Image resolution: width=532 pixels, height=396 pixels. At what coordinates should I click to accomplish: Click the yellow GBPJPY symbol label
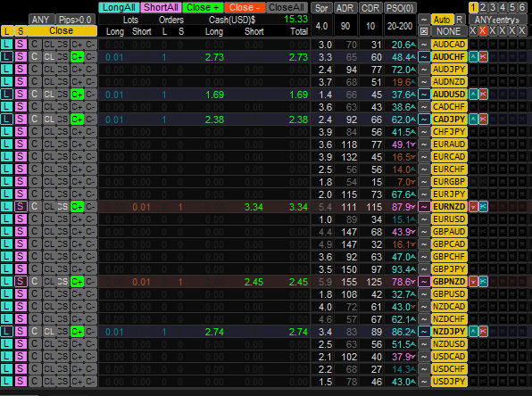click(449, 268)
